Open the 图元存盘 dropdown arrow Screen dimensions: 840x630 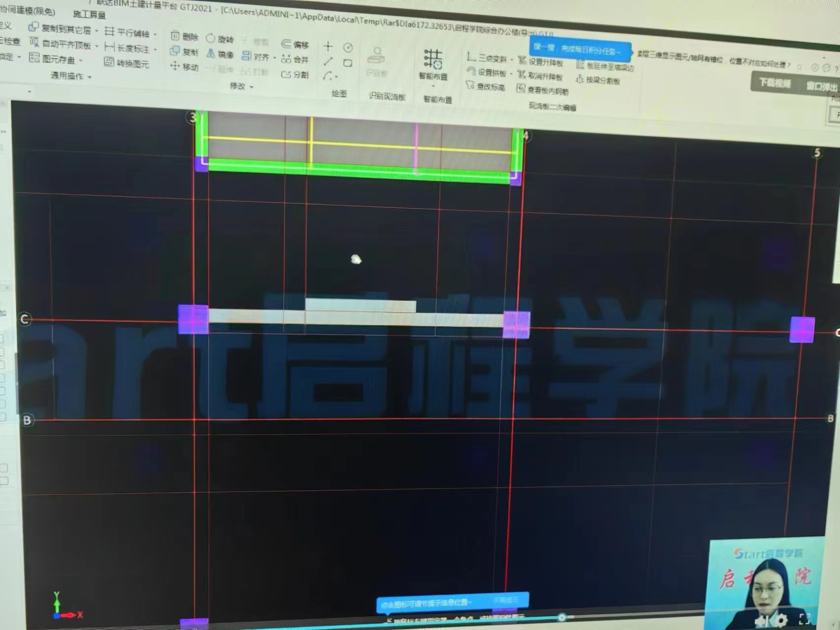tap(81, 61)
